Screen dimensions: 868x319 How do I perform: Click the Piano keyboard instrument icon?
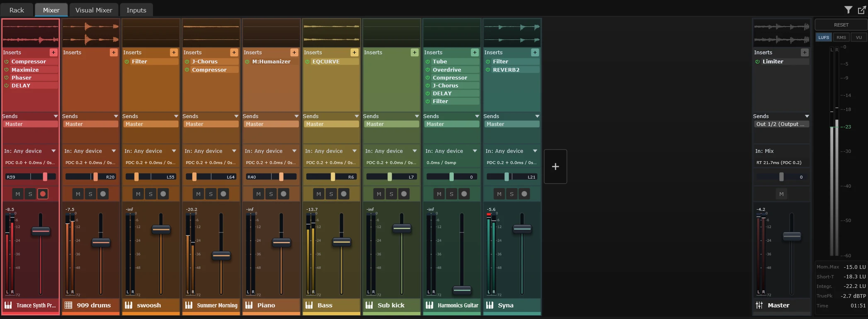coord(249,305)
